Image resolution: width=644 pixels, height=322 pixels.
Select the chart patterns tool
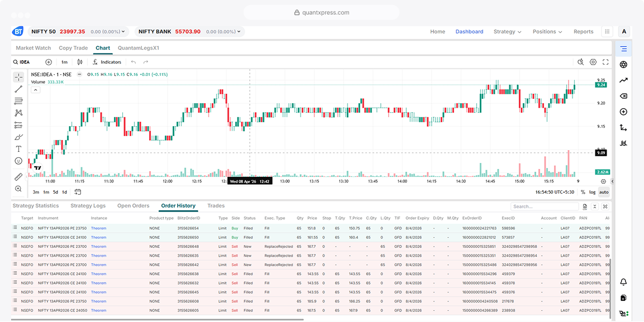(x=18, y=113)
